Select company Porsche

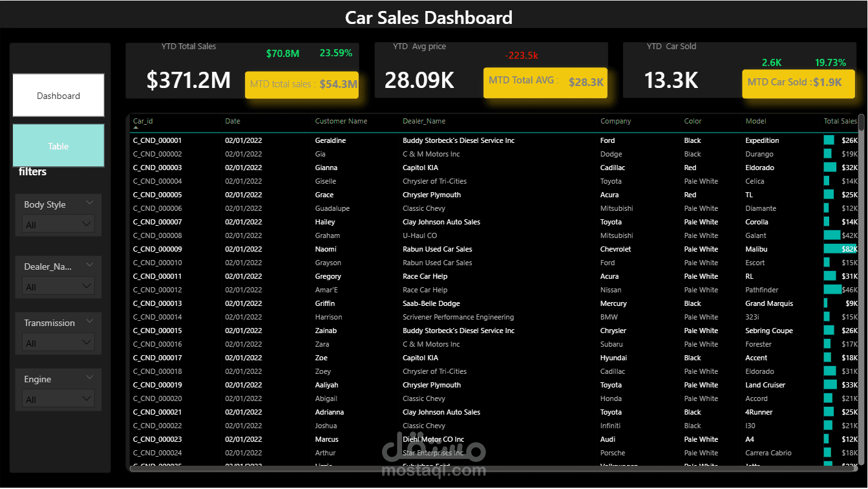pos(613,453)
